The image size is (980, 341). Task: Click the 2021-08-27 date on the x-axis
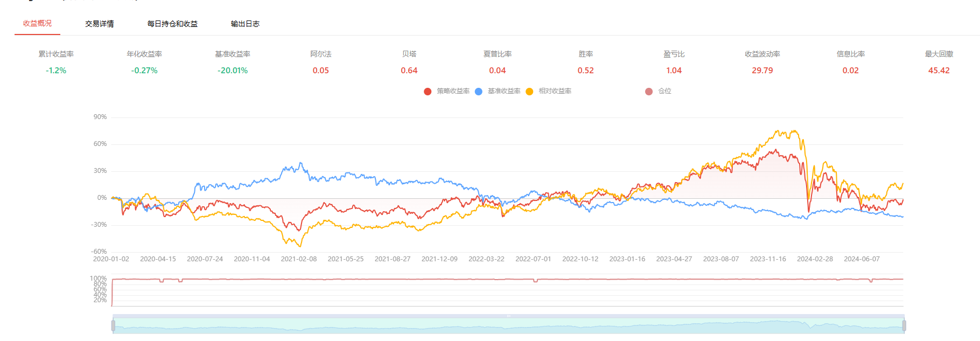coord(393,259)
